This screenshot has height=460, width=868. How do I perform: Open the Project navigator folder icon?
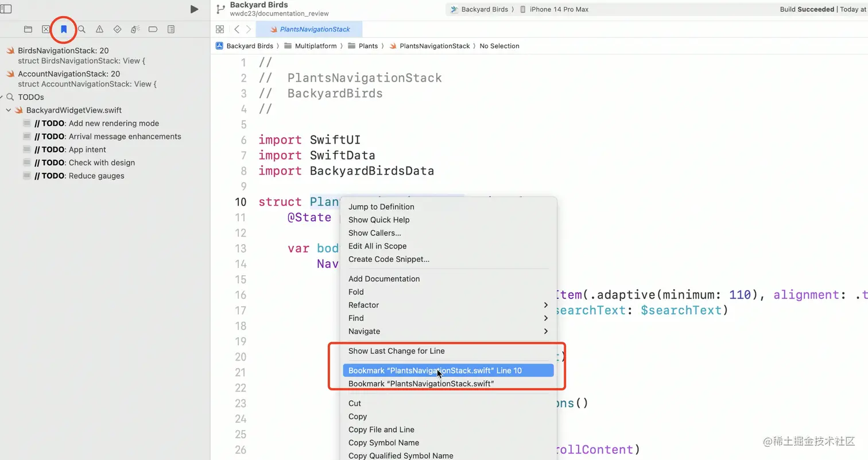(28, 29)
